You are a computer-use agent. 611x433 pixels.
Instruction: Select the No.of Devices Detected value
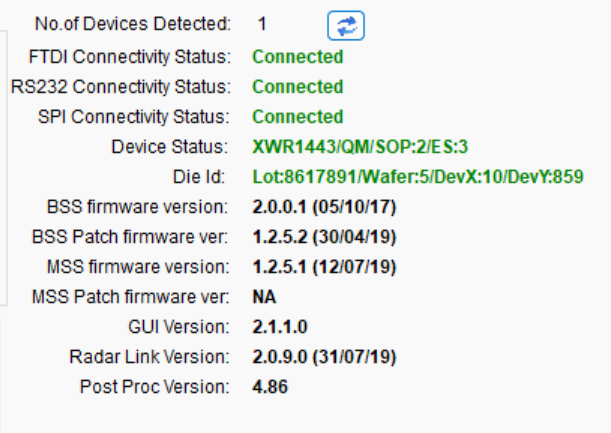tap(262, 24)
